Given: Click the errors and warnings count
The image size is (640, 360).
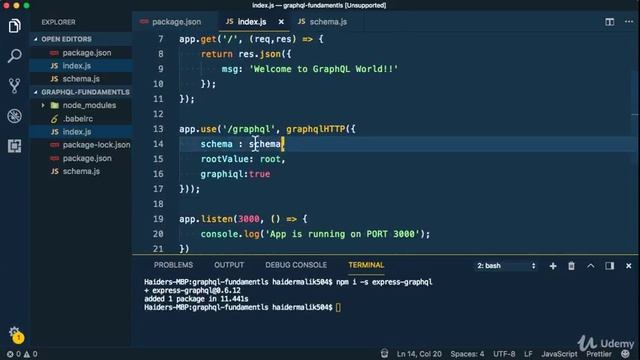Looking at the screenshot, I should (x=22, y=354).
